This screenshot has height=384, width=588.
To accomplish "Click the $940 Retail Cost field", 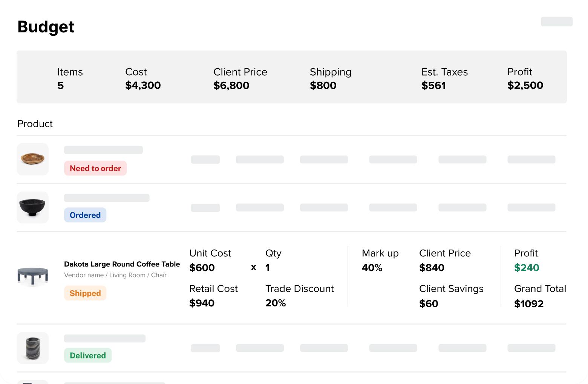I will pos(202,303).
